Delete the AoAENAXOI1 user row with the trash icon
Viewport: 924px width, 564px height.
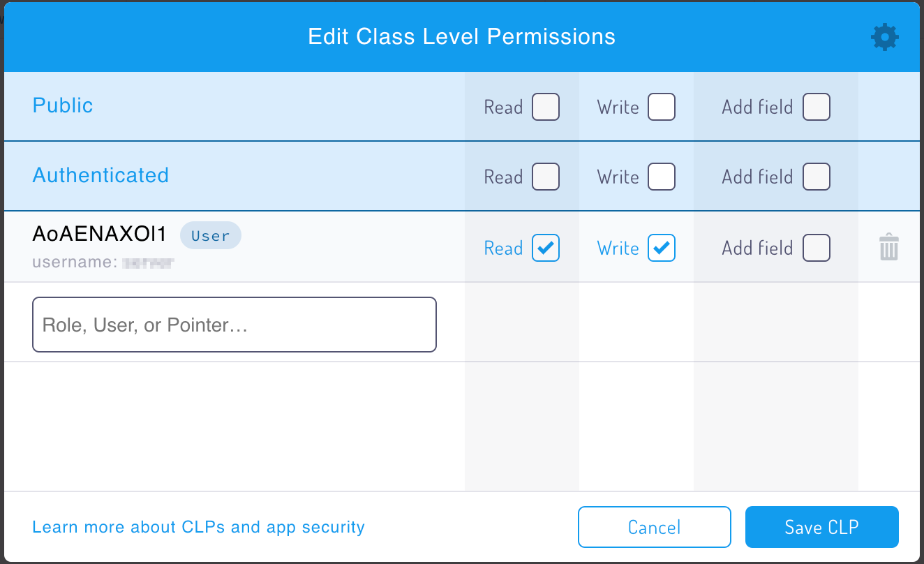888,248
